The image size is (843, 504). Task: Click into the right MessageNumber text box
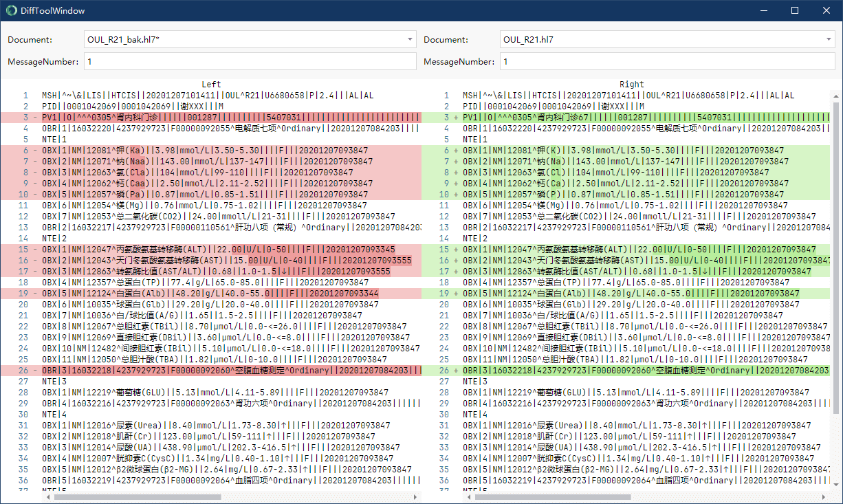pyautogui.click(x=667, y=62)
